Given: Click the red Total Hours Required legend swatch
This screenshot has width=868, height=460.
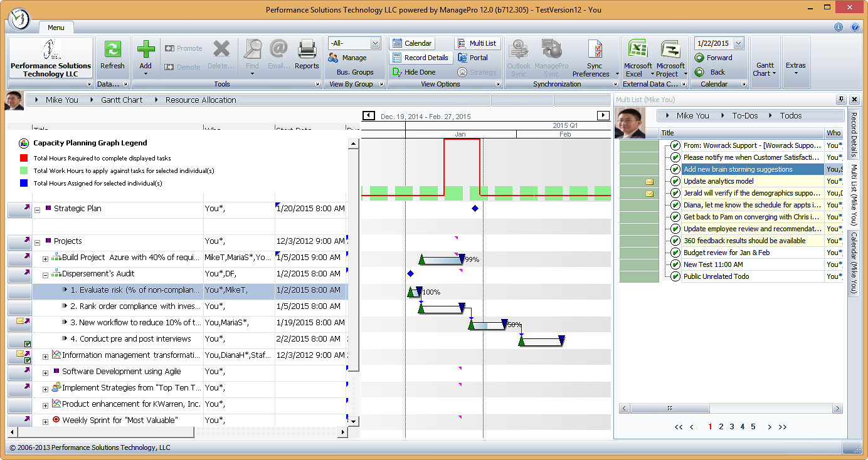Looking at the screenshot, I should (x=24, y=159).
